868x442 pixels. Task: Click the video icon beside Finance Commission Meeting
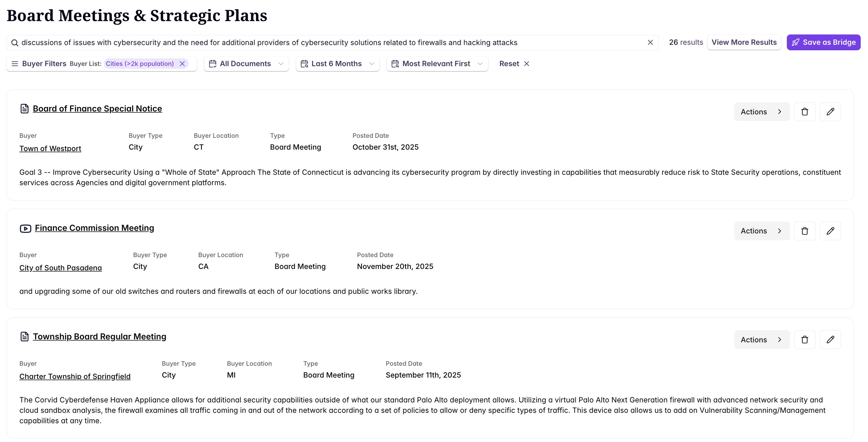(x=25, y=228)
